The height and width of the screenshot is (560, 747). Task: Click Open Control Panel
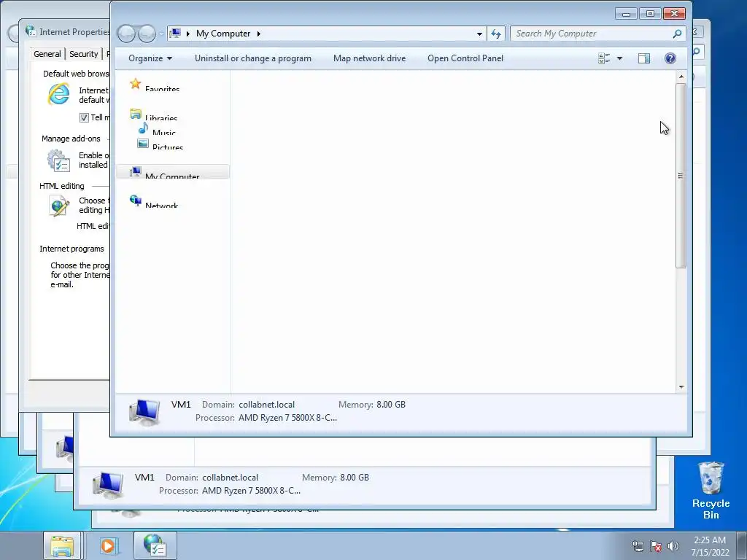465,58
